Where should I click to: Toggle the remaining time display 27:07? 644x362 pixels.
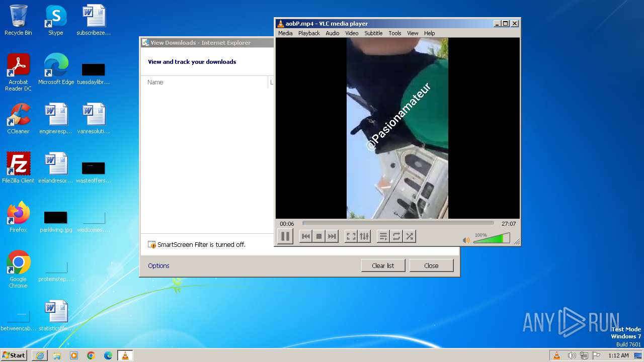tap(509, 224)
